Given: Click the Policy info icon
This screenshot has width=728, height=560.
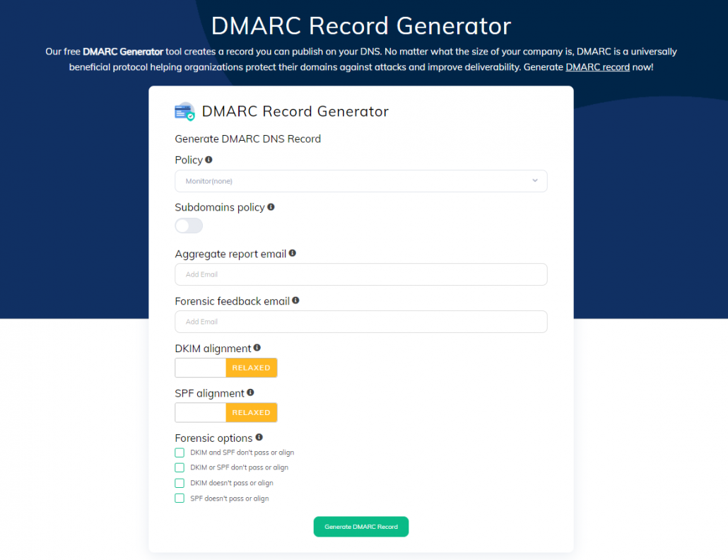Looking at the screenshot, I should click(208, 159).
